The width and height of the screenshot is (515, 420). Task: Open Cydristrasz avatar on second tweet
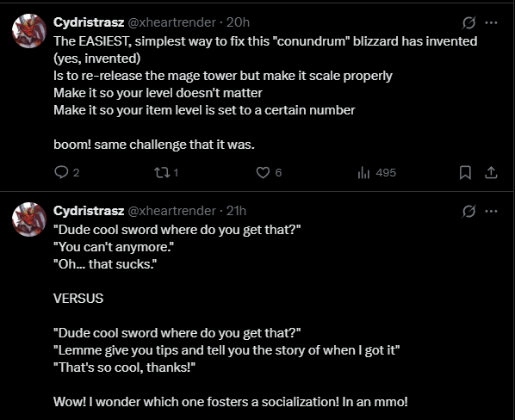coord(29,219)
